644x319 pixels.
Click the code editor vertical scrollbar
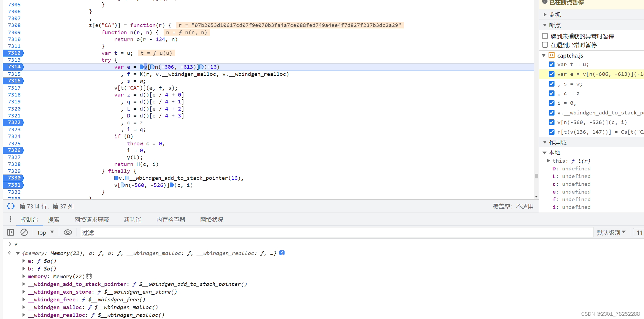click(536, 176)
